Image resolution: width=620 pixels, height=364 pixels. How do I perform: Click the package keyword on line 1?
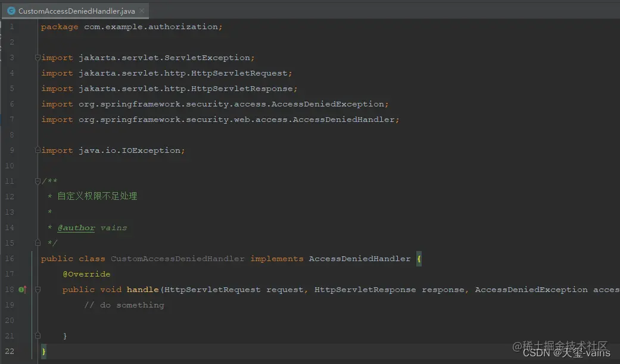point(60,27)
